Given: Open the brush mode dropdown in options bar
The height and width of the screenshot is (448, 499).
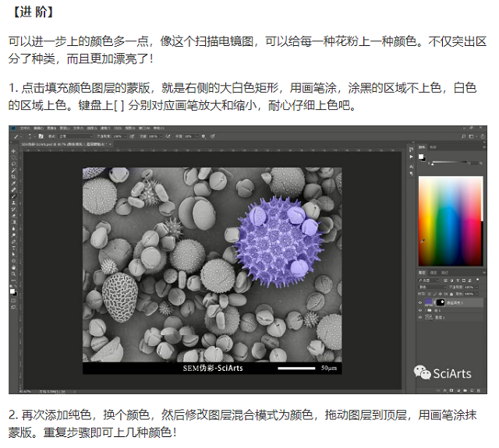Looking at the screenshot, I should point(64,136).
